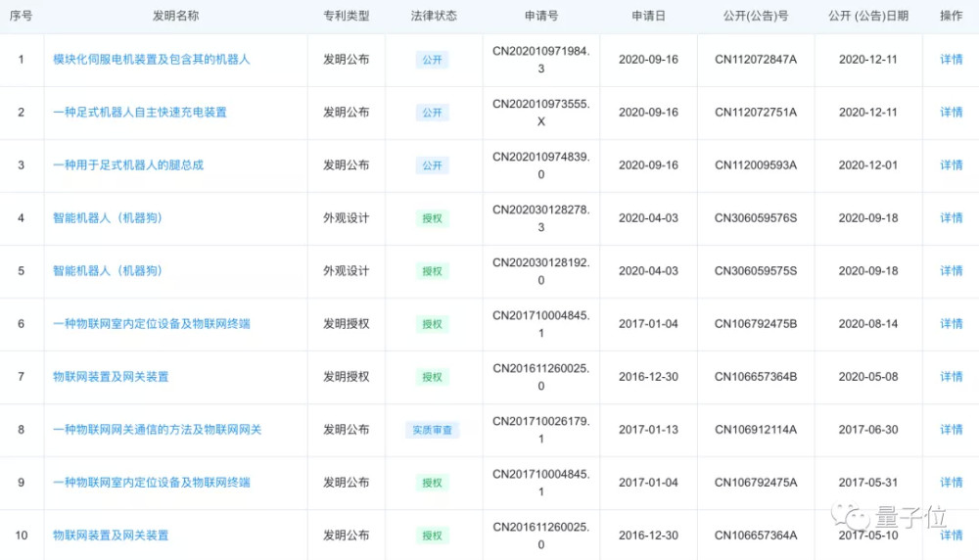This screenshot has height=560, width=979.
Task: Click 详情 for CN306059576S
Action: pos(951,218)
